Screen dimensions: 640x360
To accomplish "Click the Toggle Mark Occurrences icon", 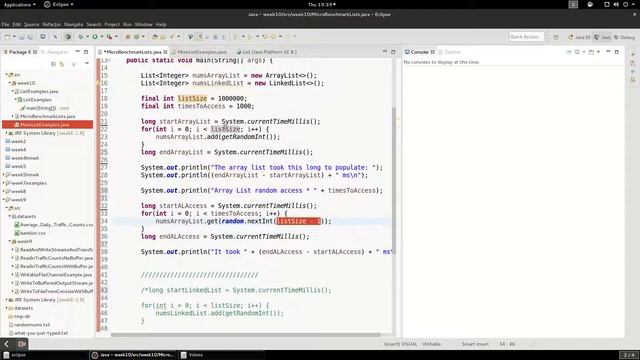I will click(200, 37).
